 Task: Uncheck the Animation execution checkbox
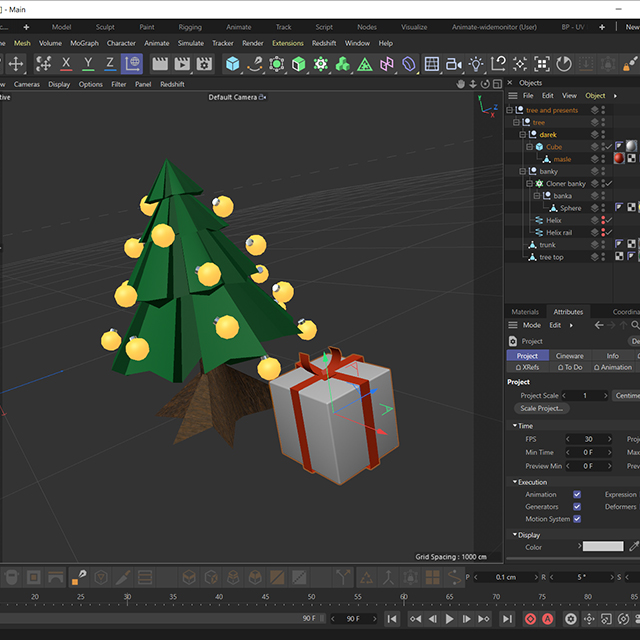pos(577,494)
